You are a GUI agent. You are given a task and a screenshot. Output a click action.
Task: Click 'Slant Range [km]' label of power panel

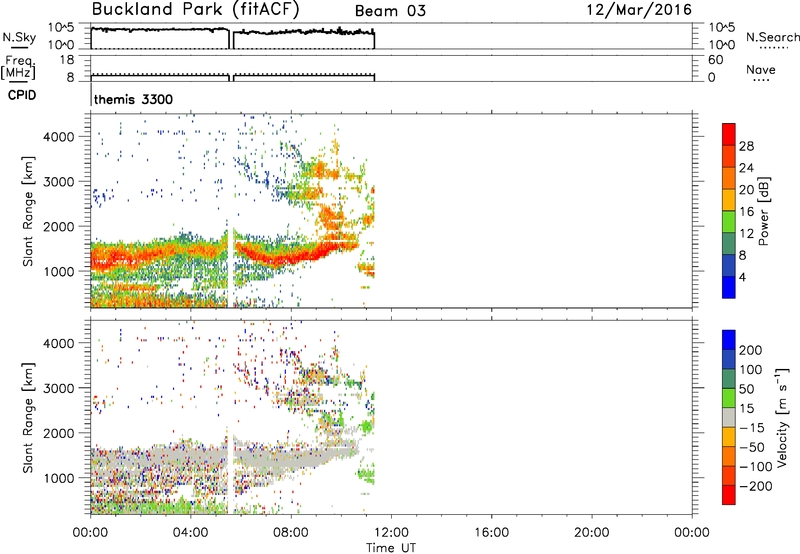coord(28,211)
